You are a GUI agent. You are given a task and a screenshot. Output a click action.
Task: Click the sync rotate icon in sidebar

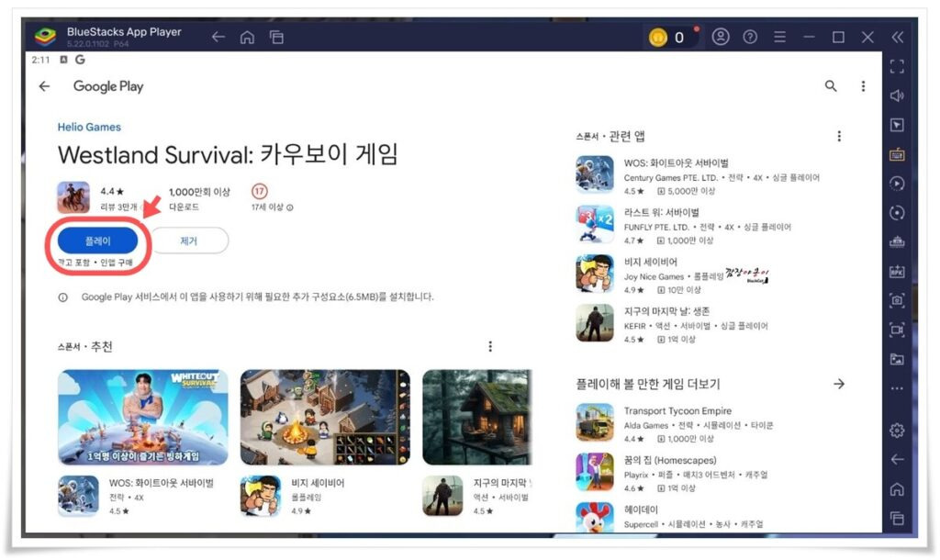tap(897, 213)
